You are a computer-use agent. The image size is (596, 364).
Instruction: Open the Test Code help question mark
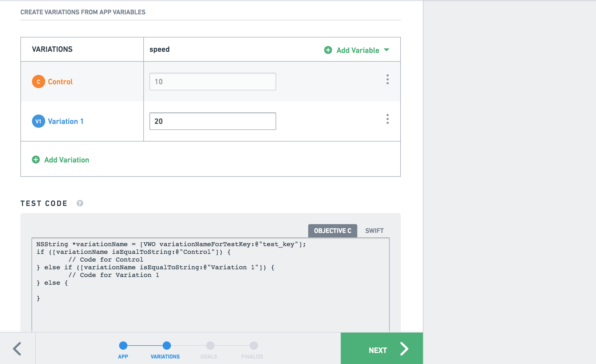pos(80,203)
